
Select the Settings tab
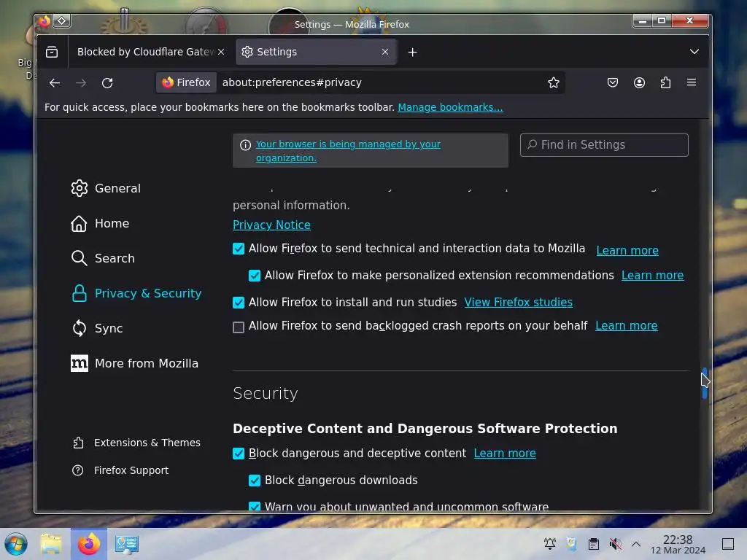tap(315, 52)
